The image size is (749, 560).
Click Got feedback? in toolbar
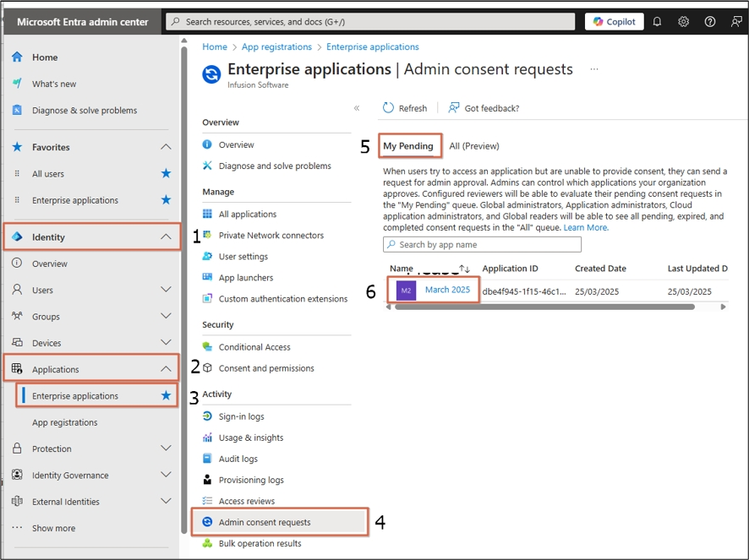(484, 108)
